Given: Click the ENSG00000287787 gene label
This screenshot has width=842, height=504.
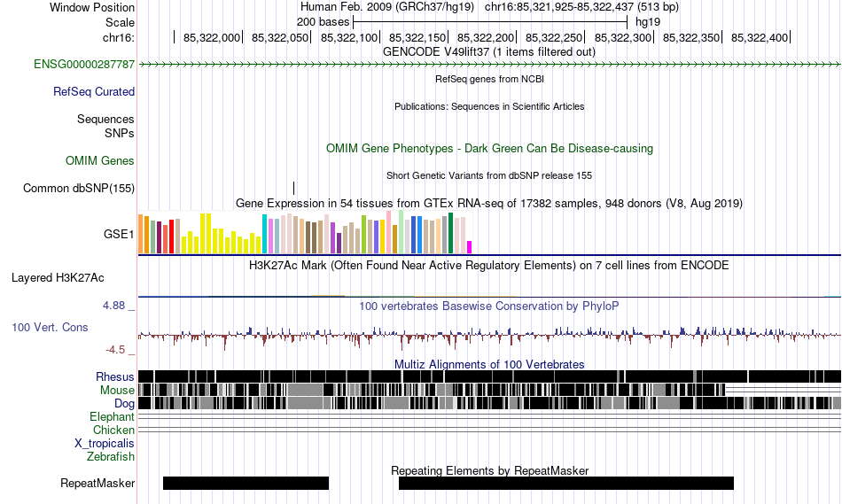Looking at the screenshot, I should click(84, 65).
